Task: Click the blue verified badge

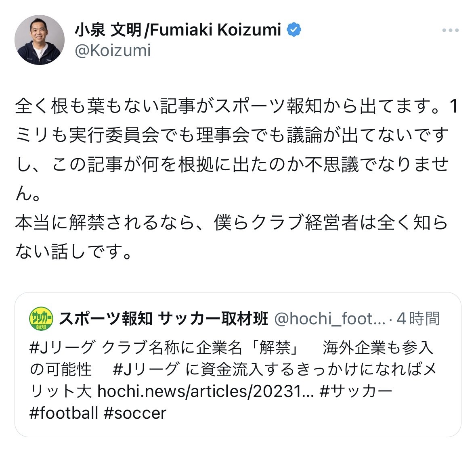Action: [294, 29]
